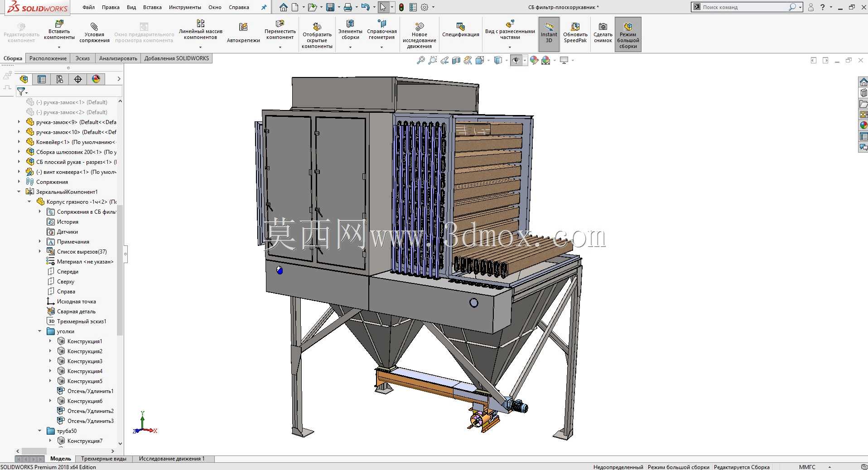This screenshot has width=868, height=470.
Task: Open the Трехмерные виды bottom tab
Action: [104, 459]
